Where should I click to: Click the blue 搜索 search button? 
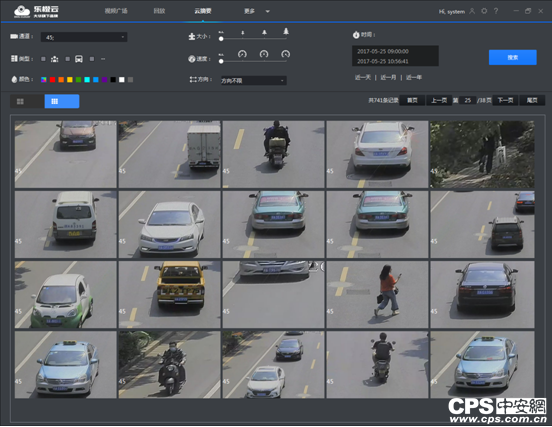coord(513,57)
